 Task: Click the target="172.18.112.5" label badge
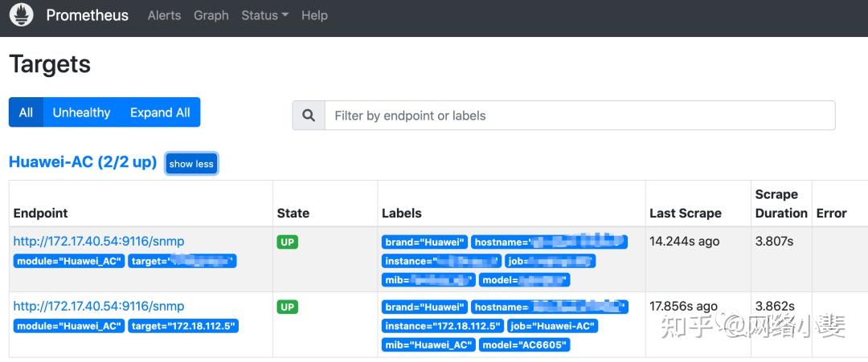coord(182,326)
